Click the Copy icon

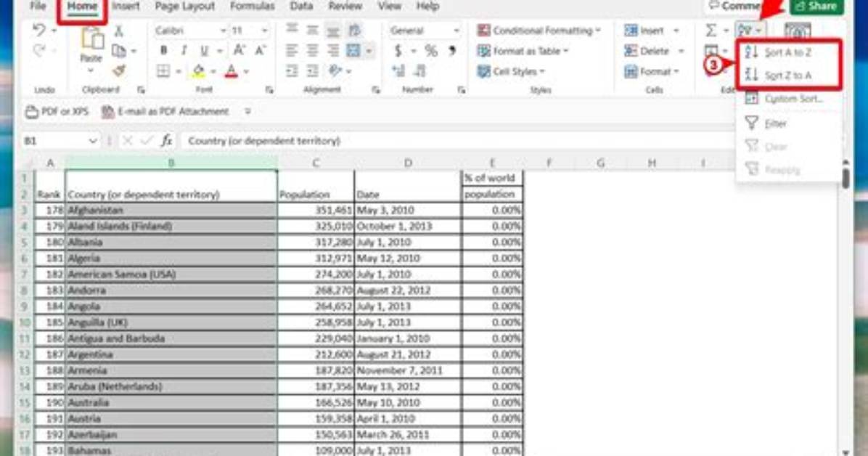[x=119, y=51]
